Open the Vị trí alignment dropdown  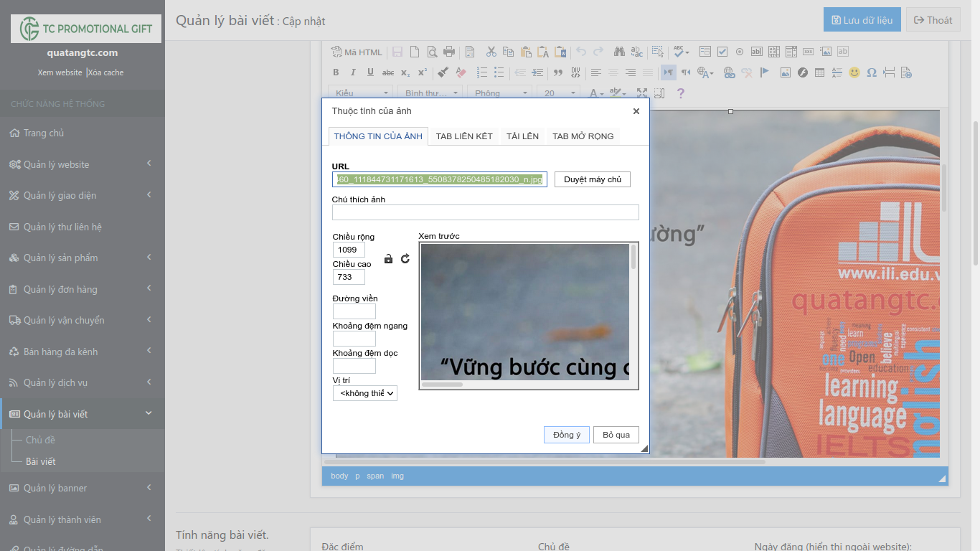(x=365, y=393)
